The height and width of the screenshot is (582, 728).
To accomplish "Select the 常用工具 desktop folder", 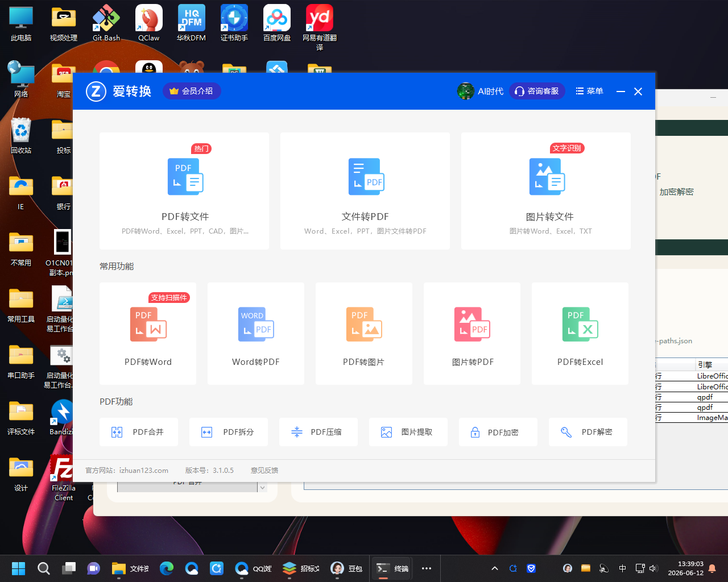I will (21, 305).
